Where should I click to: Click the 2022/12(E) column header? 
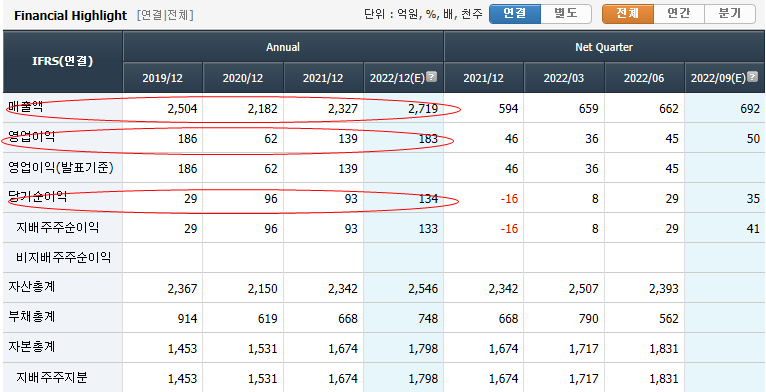pos(404,78)
